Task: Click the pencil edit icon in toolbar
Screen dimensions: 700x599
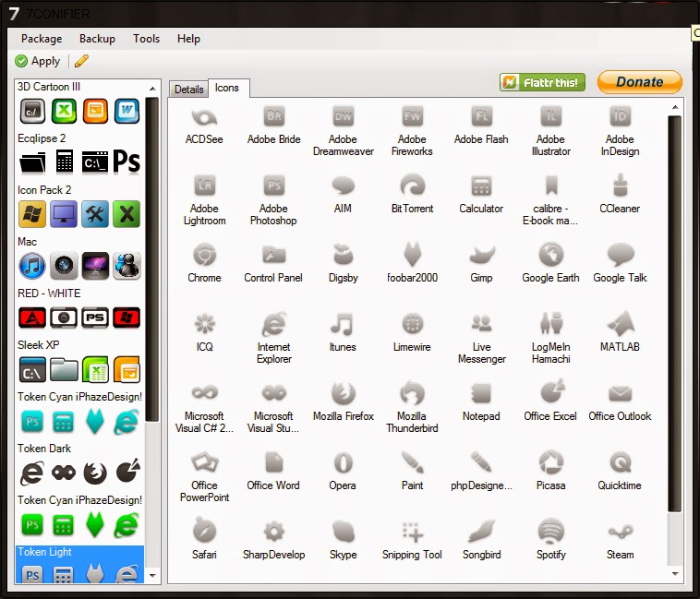Action: tap(81, 61)
